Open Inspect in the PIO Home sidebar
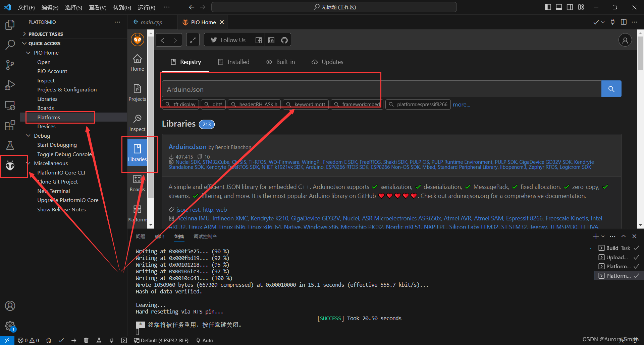Screen dimensions: 644x345 point(137,123)
